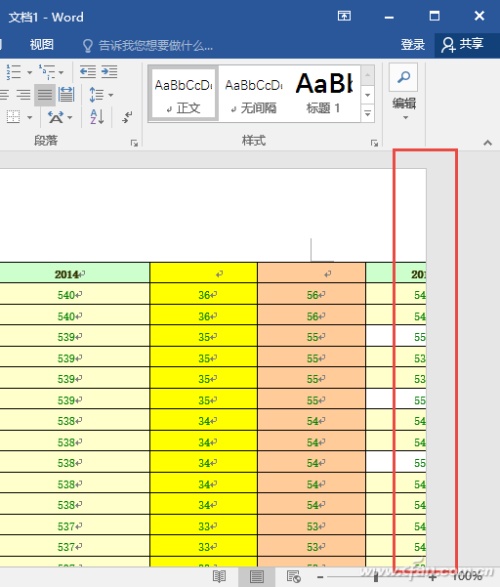Click the line spacing icon

[x=96, y=94]
